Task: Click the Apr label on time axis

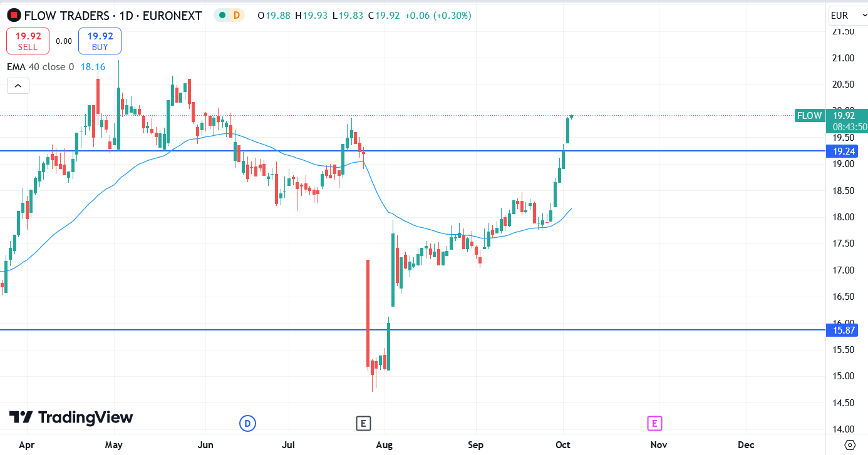Action: (26, 445)
